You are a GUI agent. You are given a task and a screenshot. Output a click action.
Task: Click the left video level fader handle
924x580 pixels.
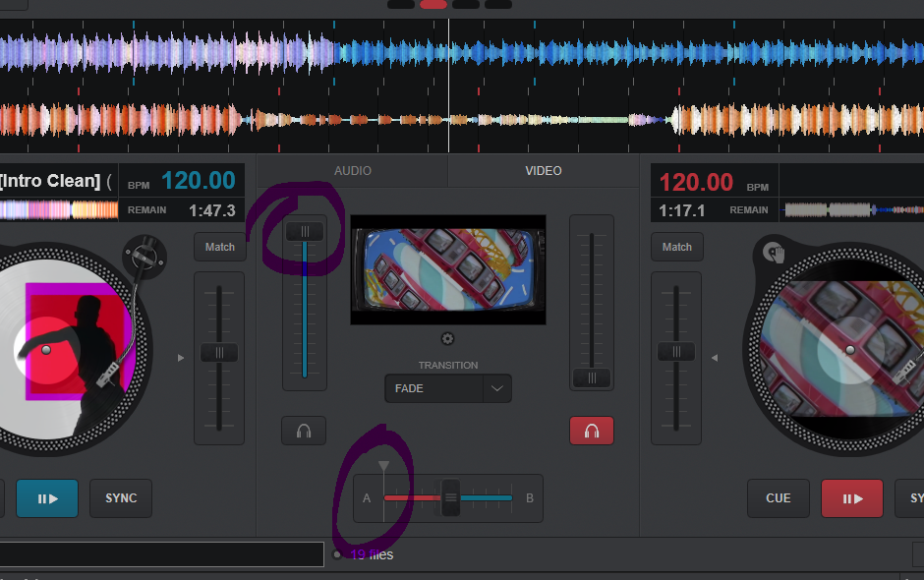click(x=305, y=232)
